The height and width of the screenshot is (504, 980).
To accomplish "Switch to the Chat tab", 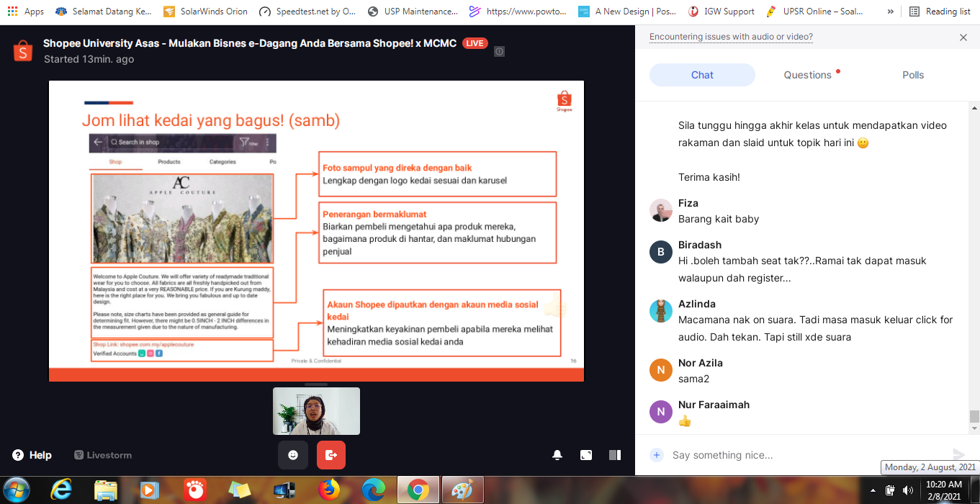I will tap(702, 75).
